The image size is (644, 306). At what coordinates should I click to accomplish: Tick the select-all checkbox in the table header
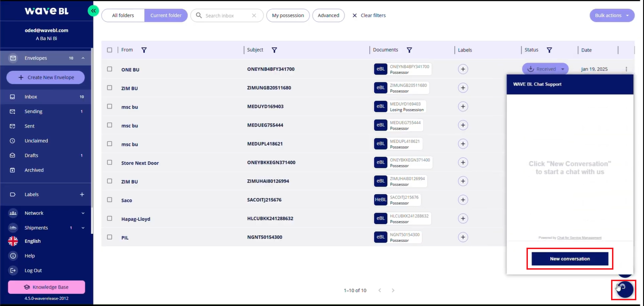[x=110, y=50]
